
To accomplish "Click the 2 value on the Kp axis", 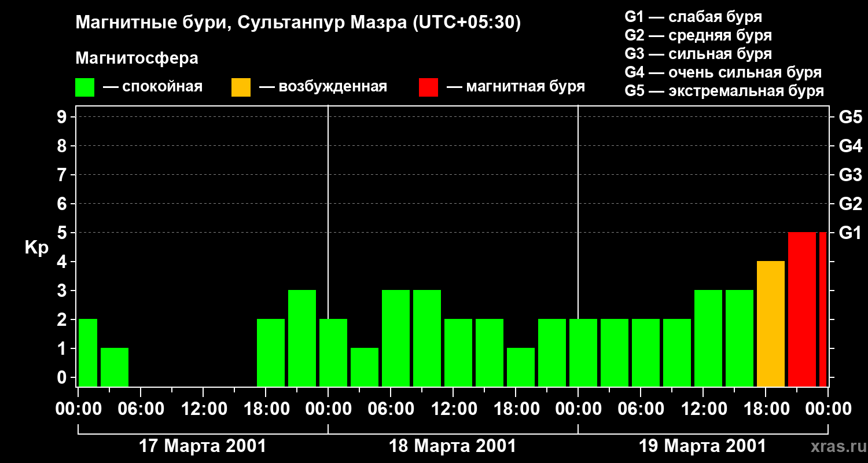I will (63, 319).
